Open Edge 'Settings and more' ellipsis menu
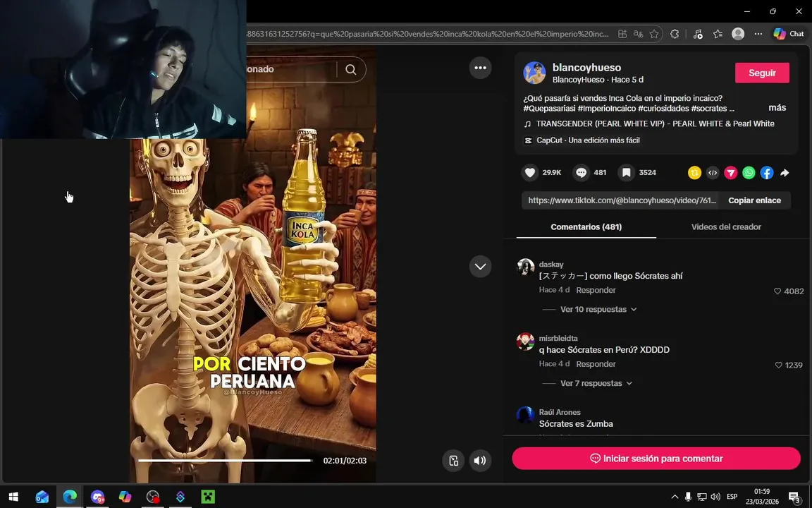This screenshot has width=812, height=508. tap(758, 34)
